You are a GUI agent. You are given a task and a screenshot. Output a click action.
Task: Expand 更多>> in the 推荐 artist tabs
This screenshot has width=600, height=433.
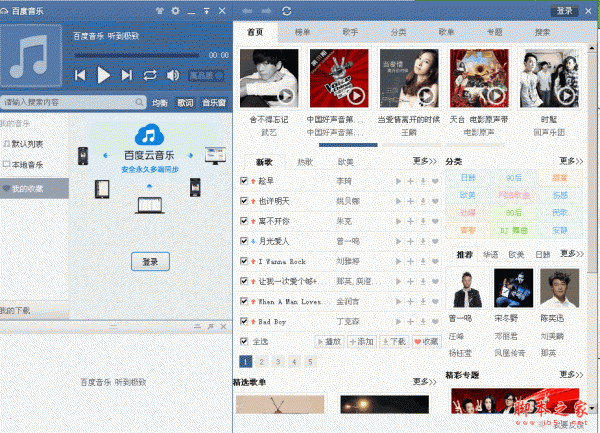click(x=572, y=253)
